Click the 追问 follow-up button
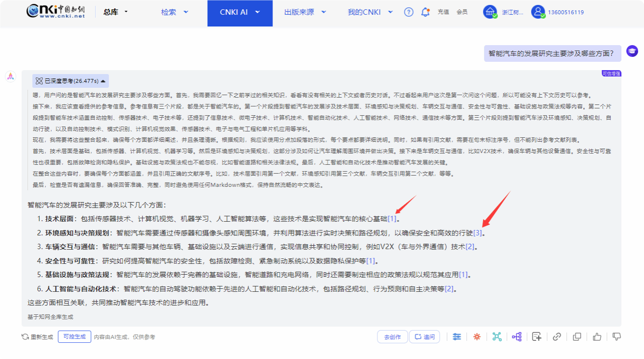 [x=424, y=337]
